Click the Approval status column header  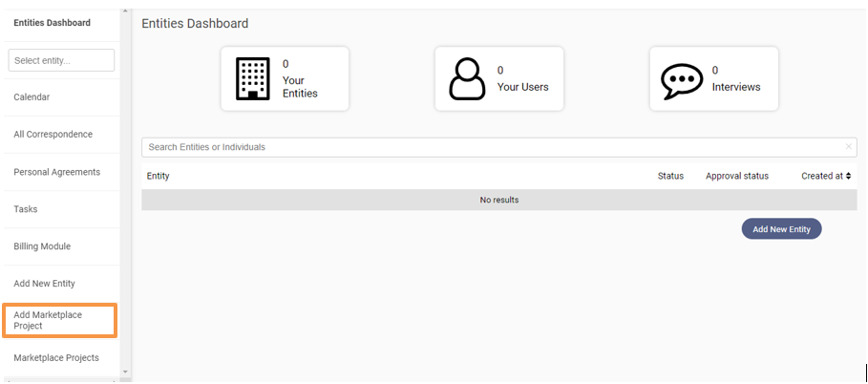(736, 176)
